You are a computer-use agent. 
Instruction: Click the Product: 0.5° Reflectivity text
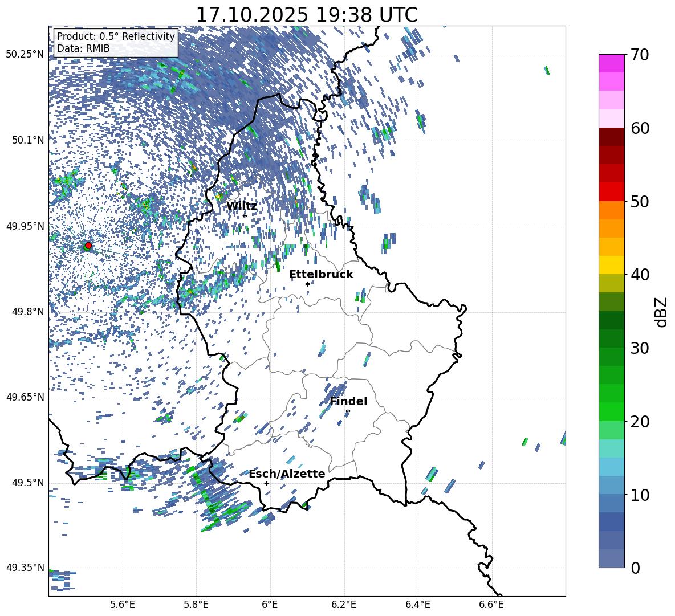[116, 37]
